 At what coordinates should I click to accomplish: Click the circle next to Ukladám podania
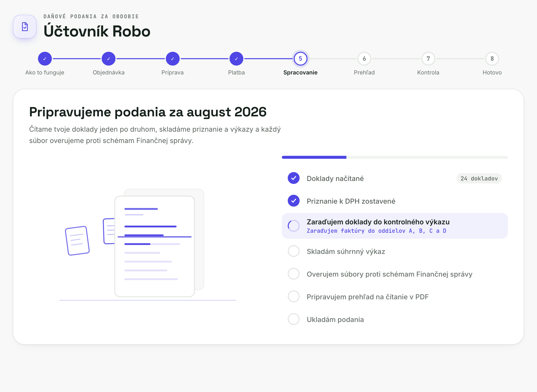pos(294,319)
